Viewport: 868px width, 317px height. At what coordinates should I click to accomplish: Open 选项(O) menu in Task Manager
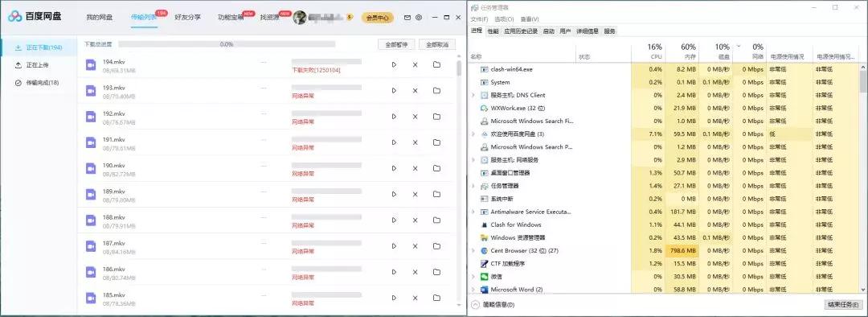coord(504,19)
